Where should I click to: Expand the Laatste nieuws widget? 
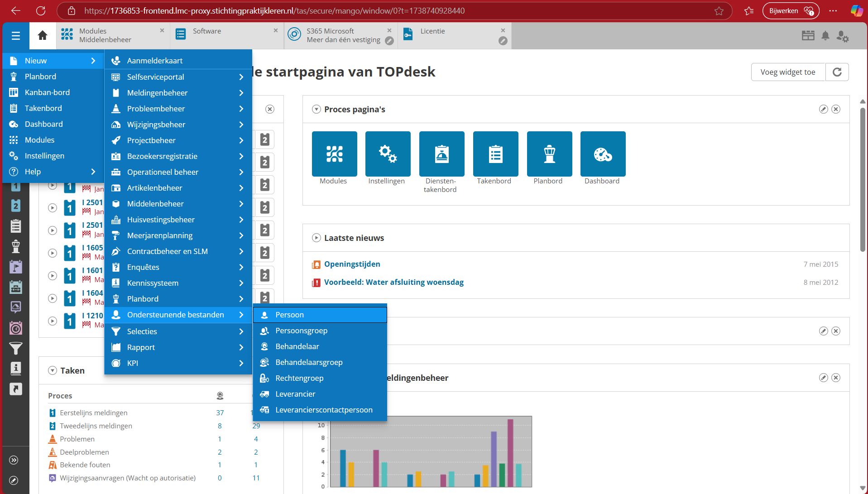317,238
